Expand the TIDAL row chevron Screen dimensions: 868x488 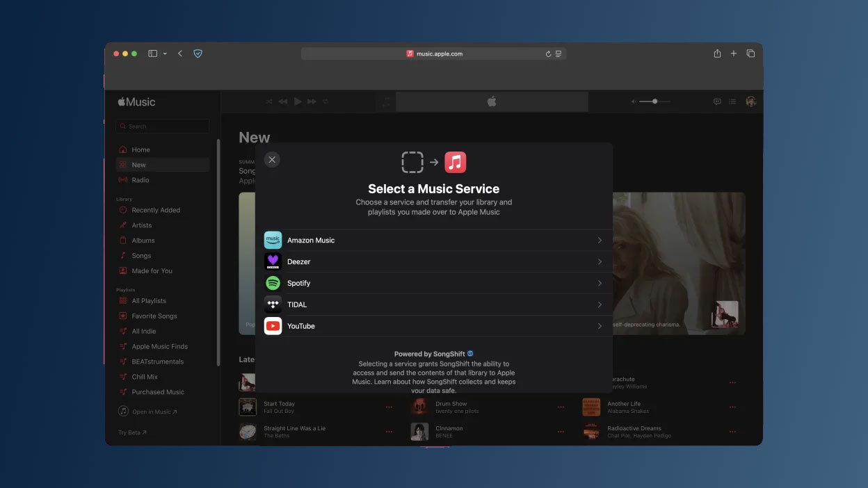tap(600, 304)
